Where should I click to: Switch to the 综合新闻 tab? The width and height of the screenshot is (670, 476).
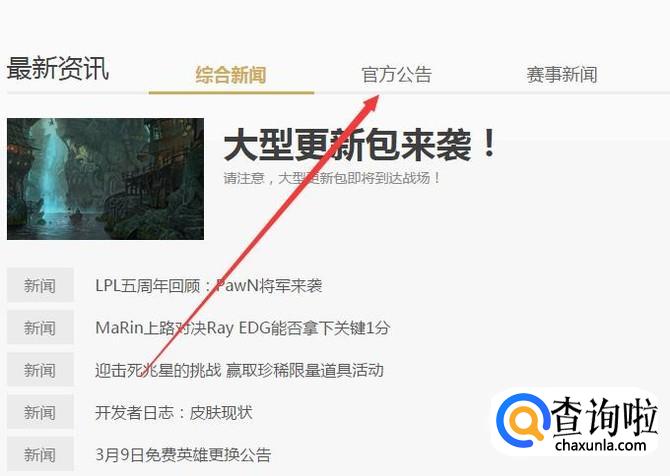(x=231, y=75)
